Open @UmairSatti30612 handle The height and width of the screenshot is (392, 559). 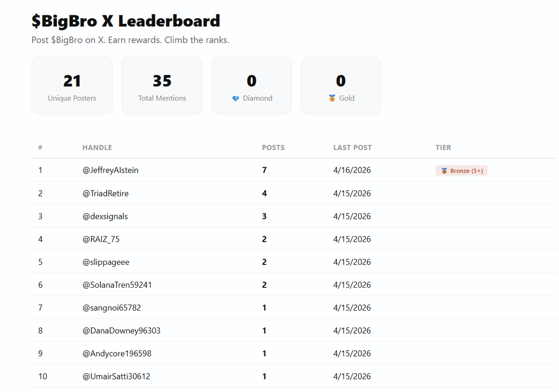(x=116, y=376)
